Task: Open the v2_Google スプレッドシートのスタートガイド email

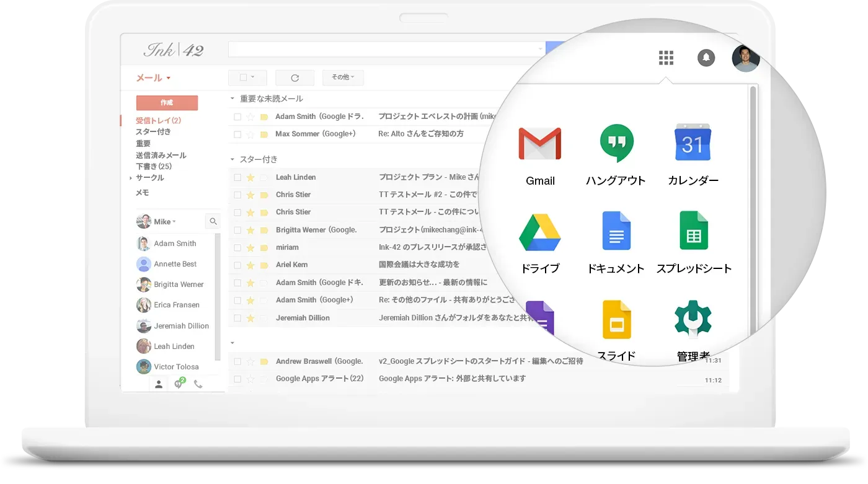Action: (x=481, y=361)
